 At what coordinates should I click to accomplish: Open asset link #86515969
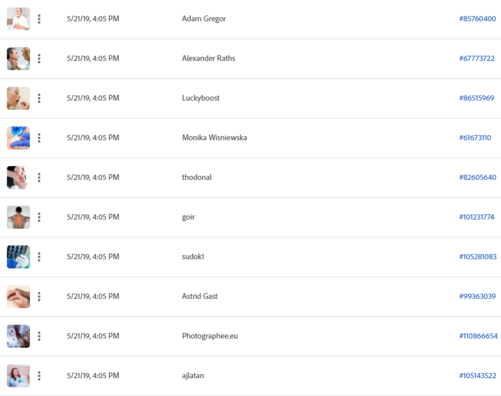(x=477, y=98)
